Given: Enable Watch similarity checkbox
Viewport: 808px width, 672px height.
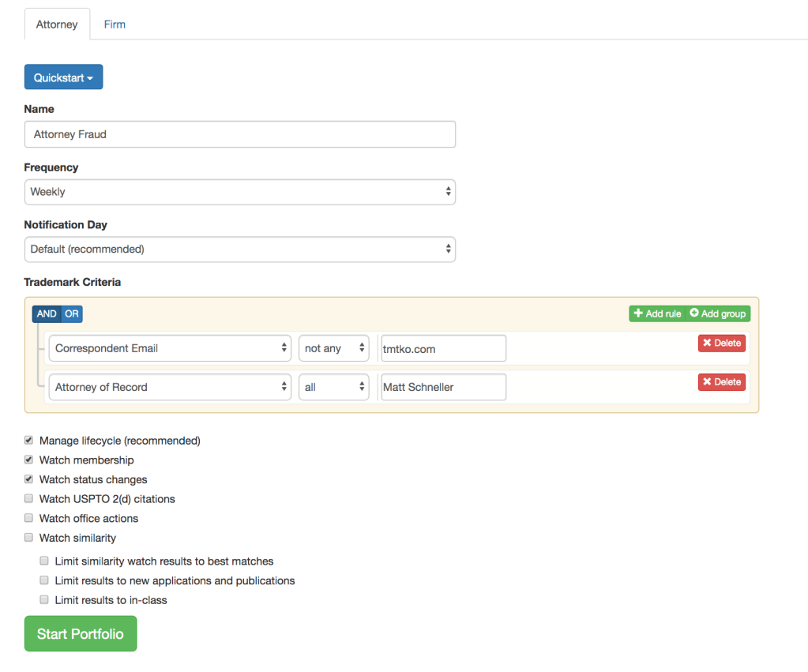Looking at the screenshot, I should click(x=29, y=538).
